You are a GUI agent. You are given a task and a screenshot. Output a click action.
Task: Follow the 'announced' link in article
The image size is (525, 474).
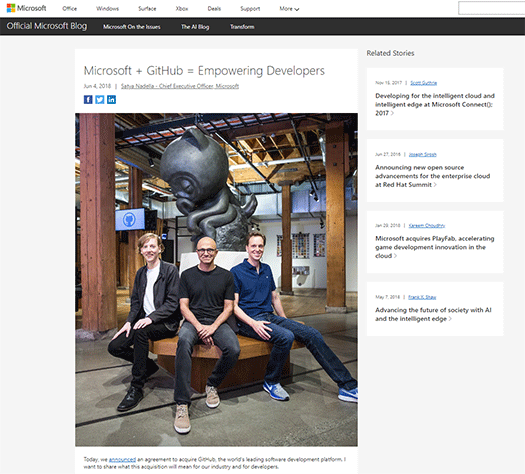coord(123,459)
